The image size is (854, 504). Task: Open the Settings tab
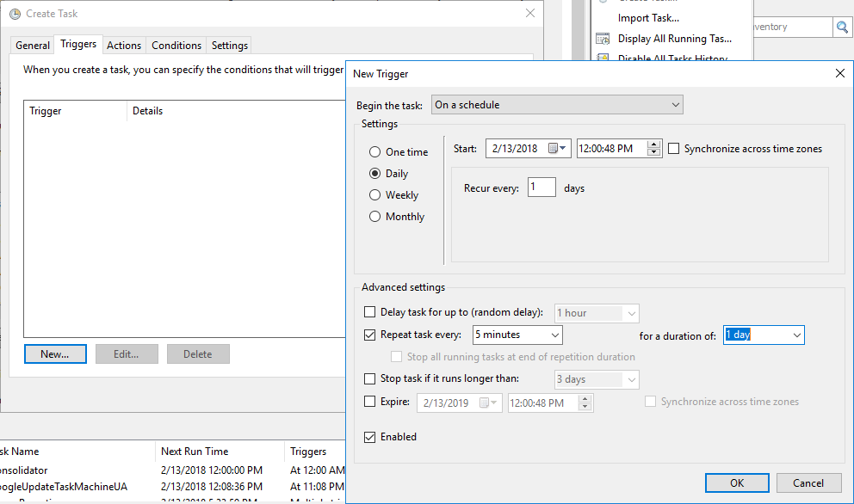click(x=230, y=46)
